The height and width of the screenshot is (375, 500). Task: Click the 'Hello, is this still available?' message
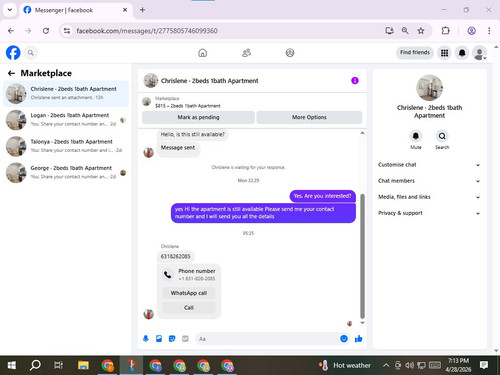[193, 134]
